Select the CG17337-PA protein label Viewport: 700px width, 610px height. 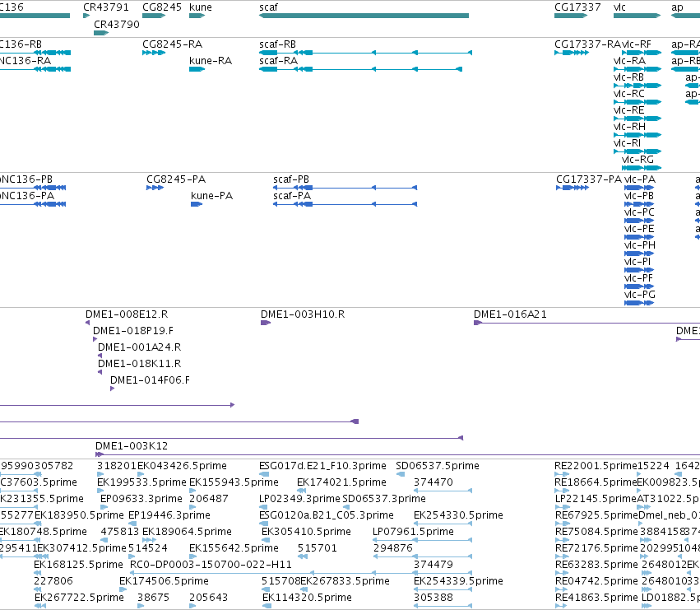[589, 179]
